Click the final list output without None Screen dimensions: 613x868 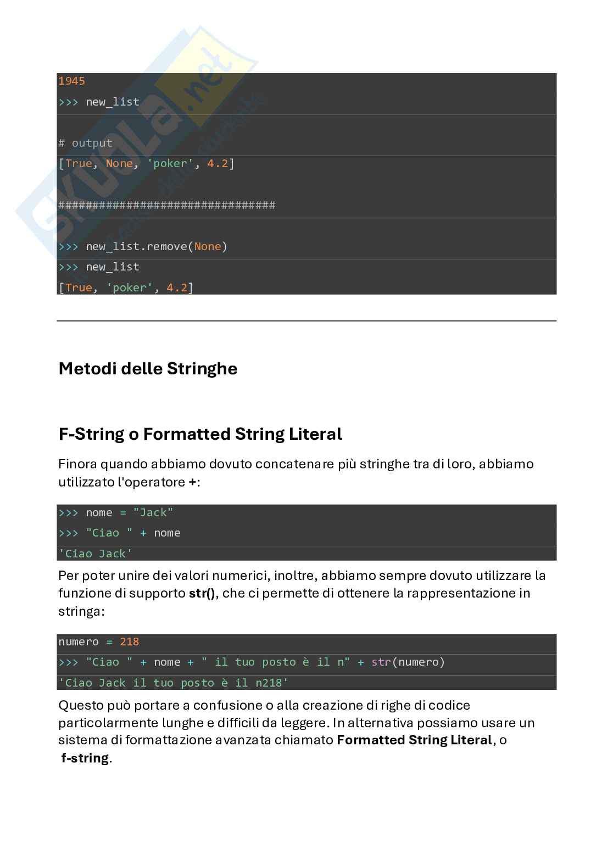point(126,288)
